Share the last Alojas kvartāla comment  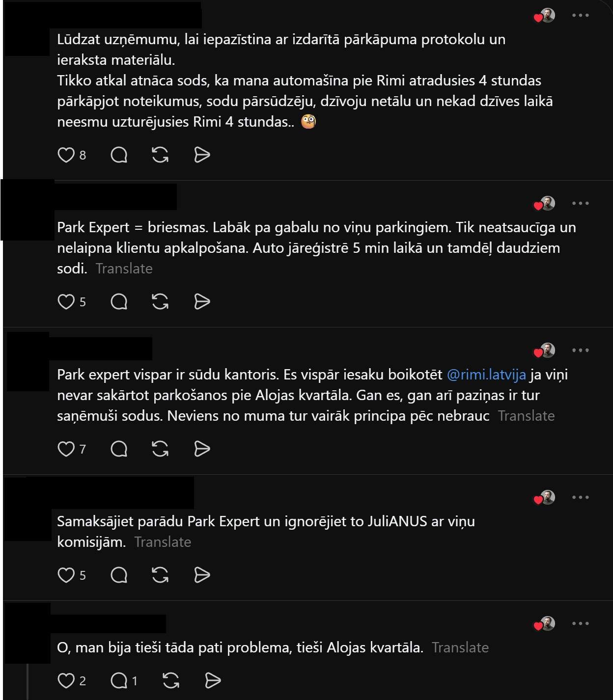tap(212, 680)
